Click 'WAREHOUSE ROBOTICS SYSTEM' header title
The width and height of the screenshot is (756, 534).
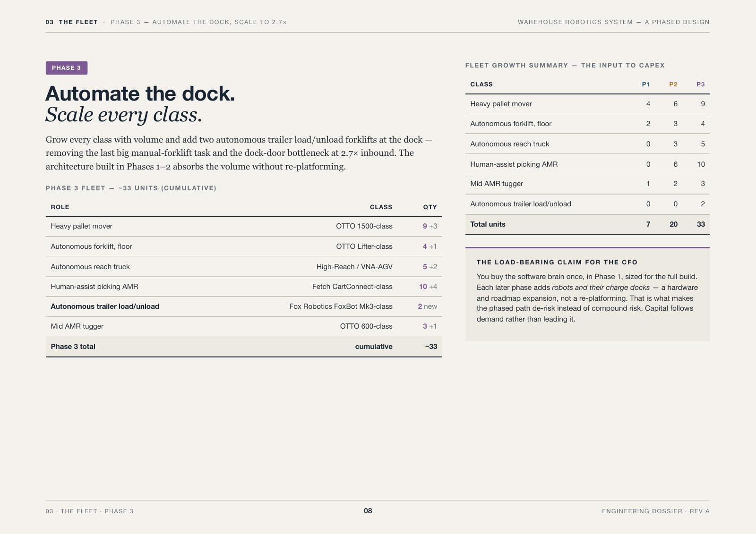(575, 22)
